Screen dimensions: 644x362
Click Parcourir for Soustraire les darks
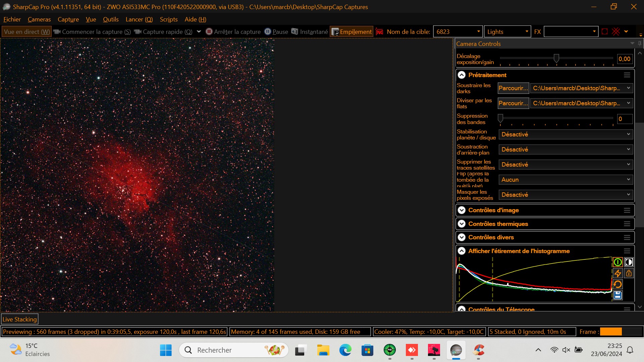coord(513,88)
